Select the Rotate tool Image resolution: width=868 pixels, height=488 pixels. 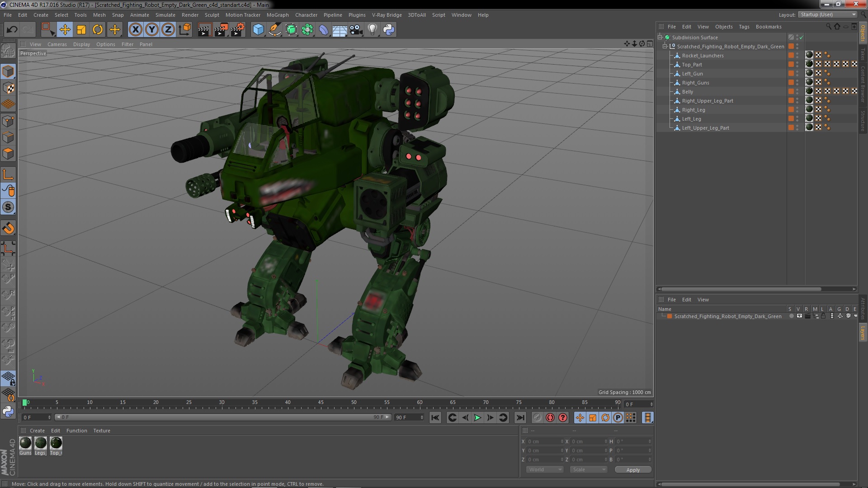click(98, 30)
